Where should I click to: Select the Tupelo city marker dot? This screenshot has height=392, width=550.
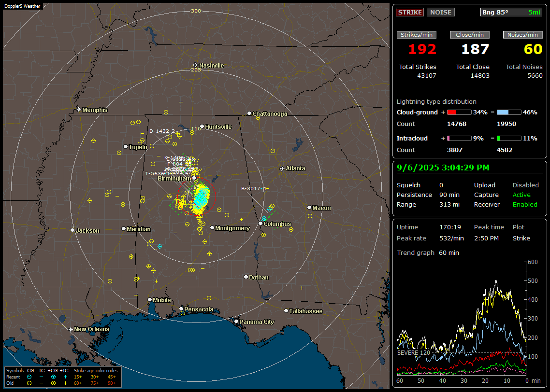126,146
